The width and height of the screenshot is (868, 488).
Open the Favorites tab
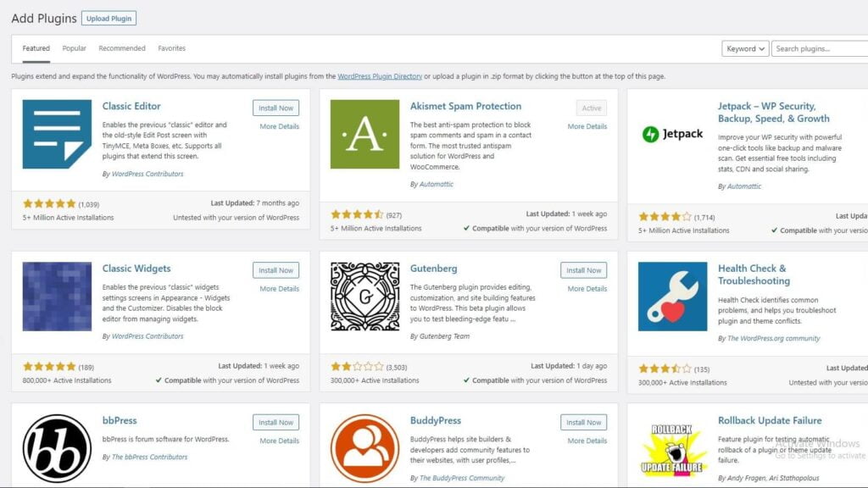pyautogui.click(x=172, y=48)
